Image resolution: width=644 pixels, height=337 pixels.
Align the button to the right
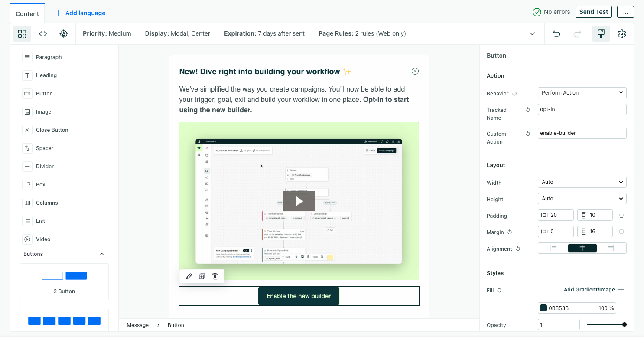(611, 248)
